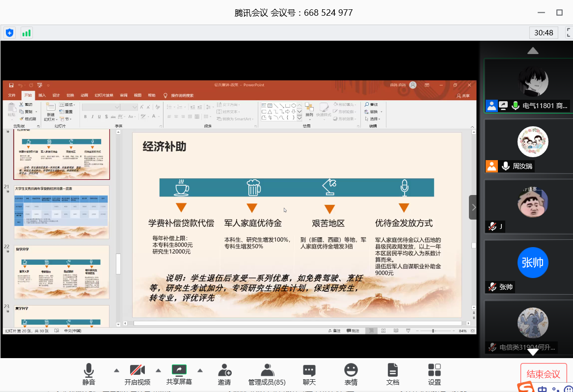Switch to the 设计 ribbon tab

point(56,95)
